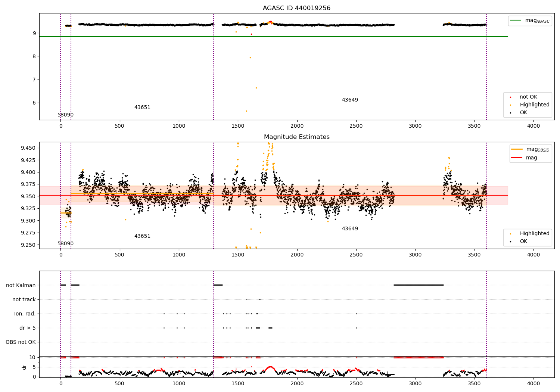This screenshot has width=560, height=392.
Task: Click the 9.375 y-axis tick label
Action: (28, 184)
